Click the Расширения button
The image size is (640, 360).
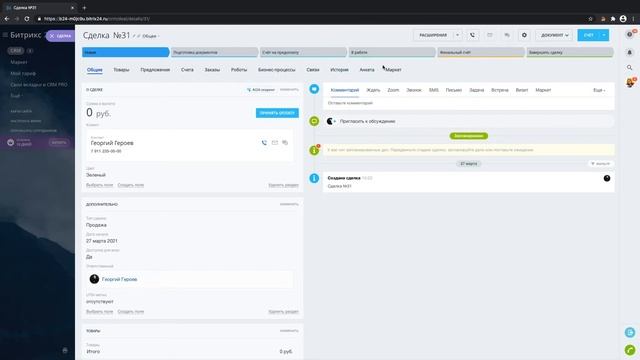pos(433,35)
